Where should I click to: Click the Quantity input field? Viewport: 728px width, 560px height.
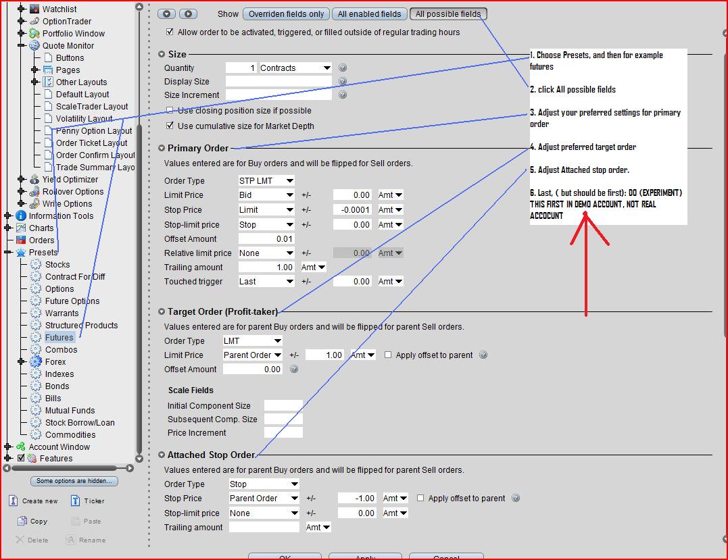pos(241,68)
